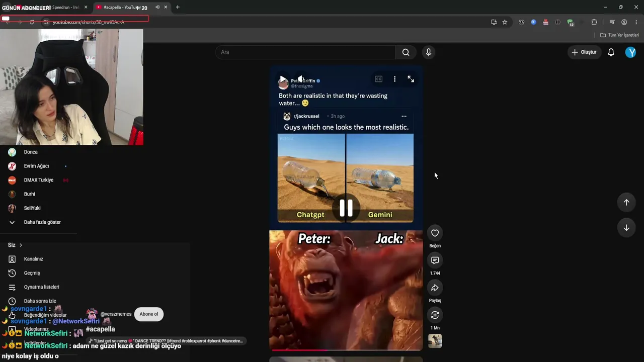Share the Short via Paylaş arrow

coord(435,288)
